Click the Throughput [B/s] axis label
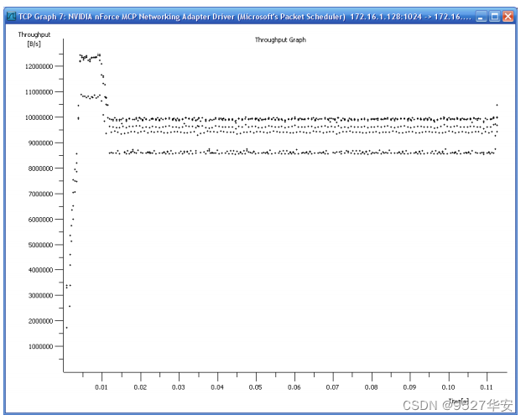 tap(34, 39)
